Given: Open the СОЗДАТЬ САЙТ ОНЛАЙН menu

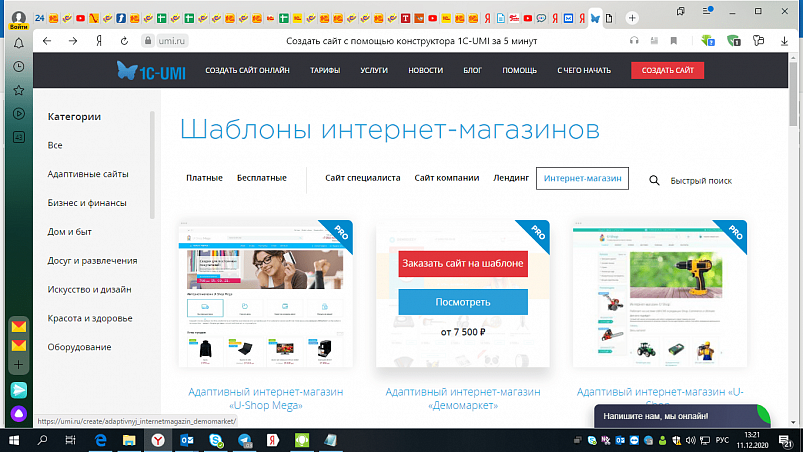Looking at the screenshot, I should coord(247,70).
